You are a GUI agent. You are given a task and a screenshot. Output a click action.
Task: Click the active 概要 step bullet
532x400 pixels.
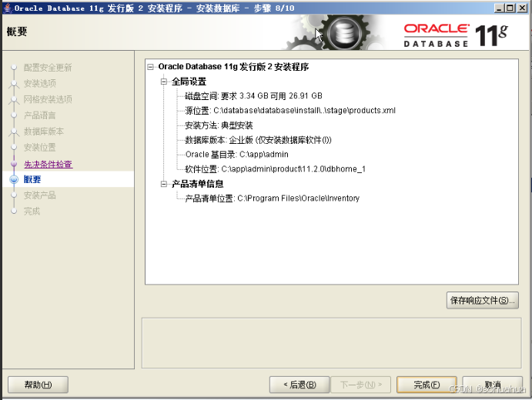click(x=14, y=179)
